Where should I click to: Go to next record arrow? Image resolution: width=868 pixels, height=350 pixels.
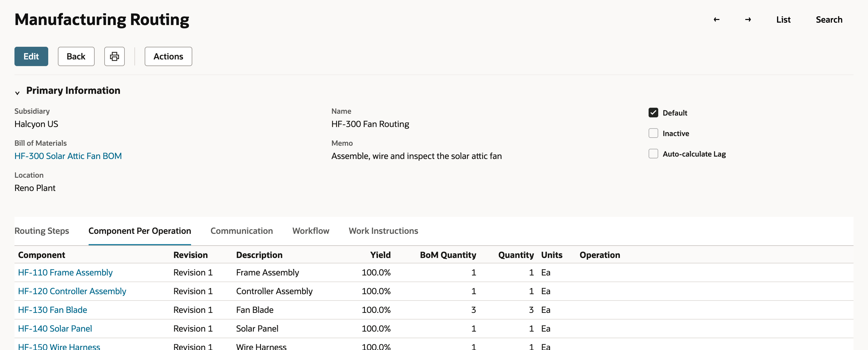coord(748,20)
